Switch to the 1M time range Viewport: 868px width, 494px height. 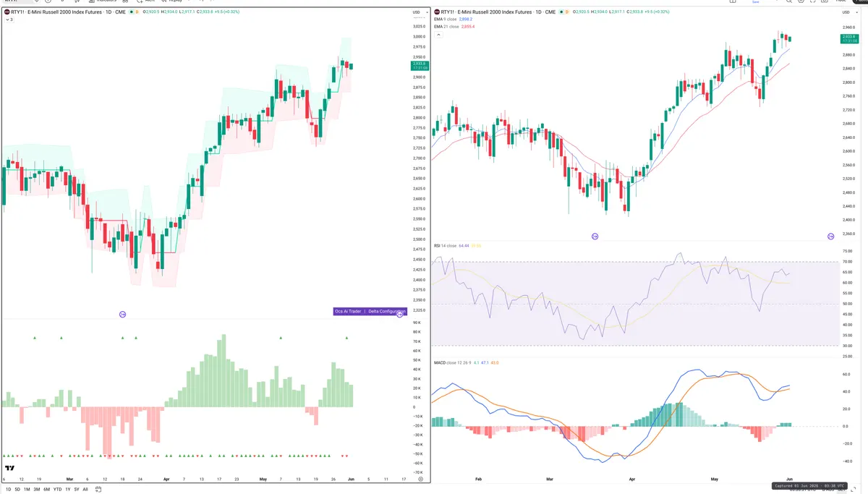27,489
